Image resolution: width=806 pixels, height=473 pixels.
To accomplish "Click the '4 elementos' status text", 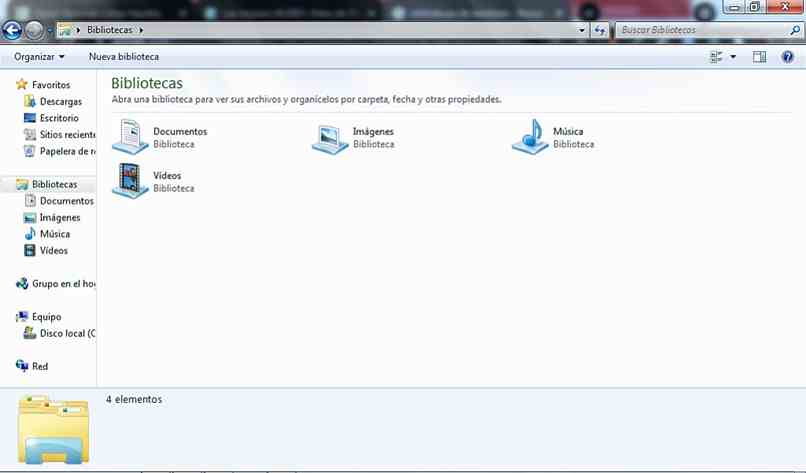I will (134, 399).
